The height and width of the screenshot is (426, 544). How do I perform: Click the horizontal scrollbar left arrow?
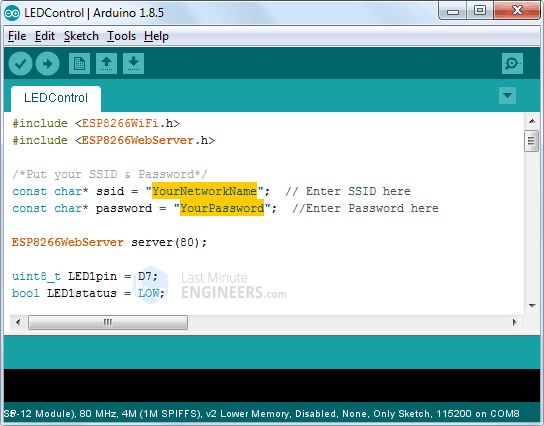18,322
